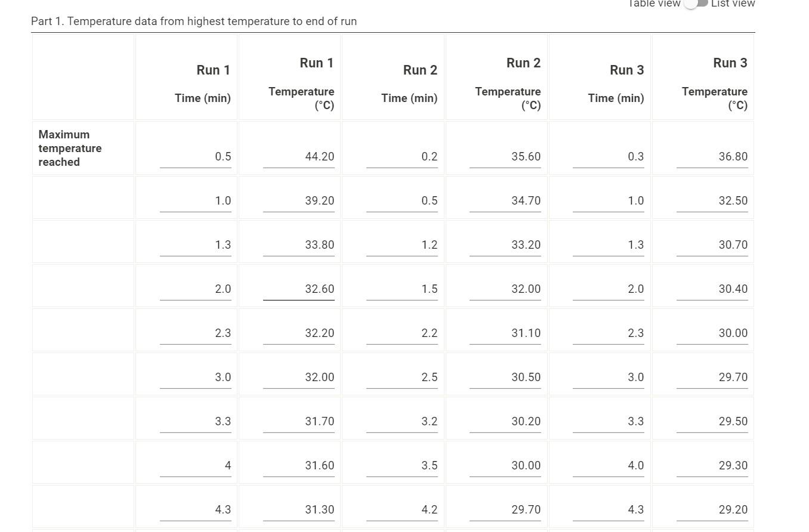Select the Run 1 time entry showing 2.0
The width and height of the screenshot is (809, 532).
click(196, 289)
